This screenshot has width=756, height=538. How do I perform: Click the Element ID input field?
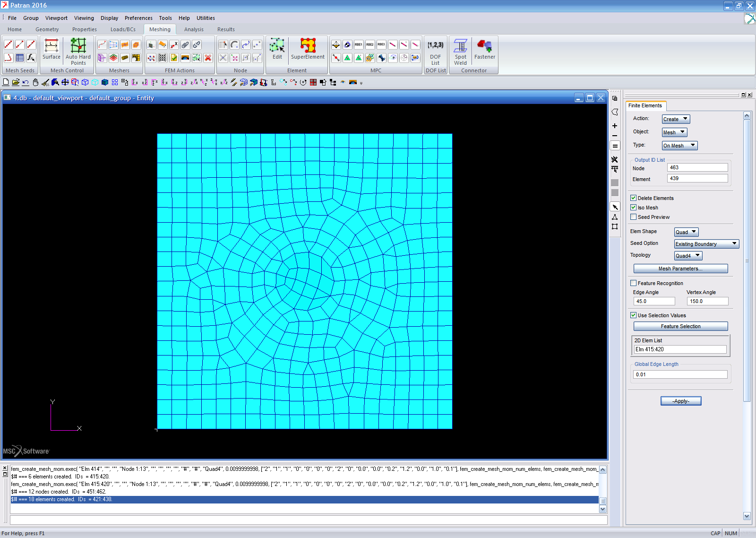[x=697, y=178]
